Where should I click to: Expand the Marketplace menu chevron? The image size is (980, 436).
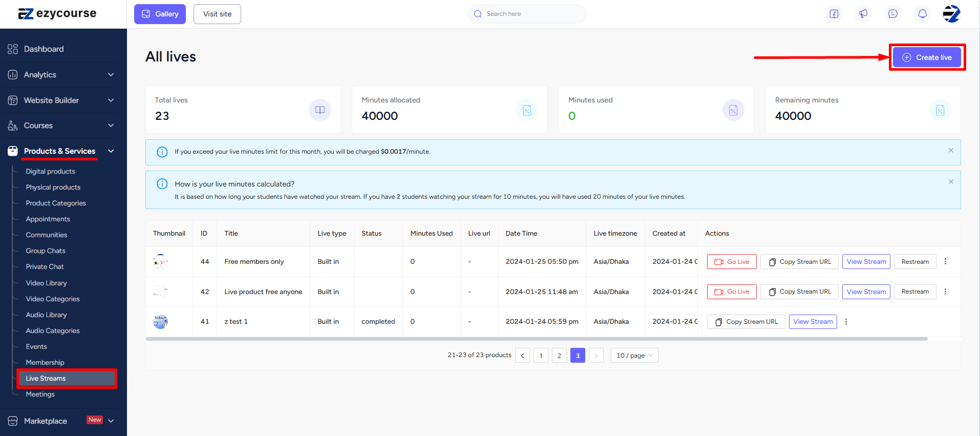(x=111, y=421)
